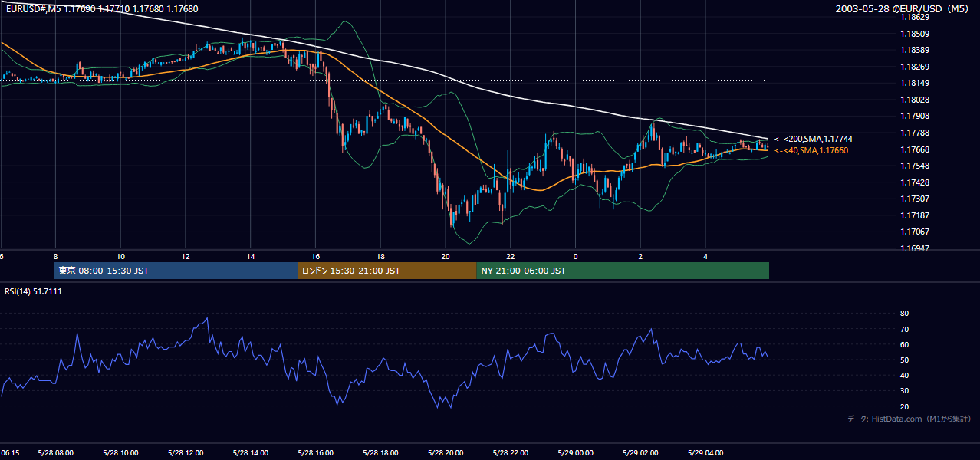Viewport: 980px width, 460px height.
Task: Click price axis value 1.18509
Action: [915, 34]
